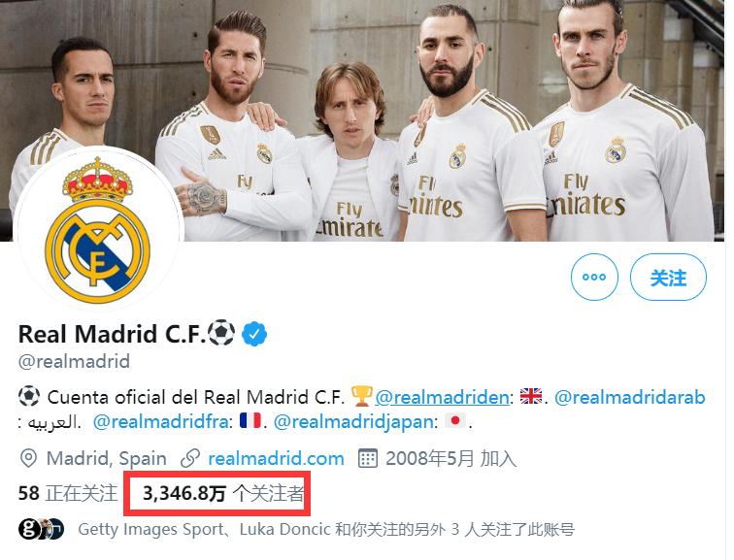Screen dimensions: 734x560
Task: Click the Getty Images follower avatar icon
Action: [29, 529]
